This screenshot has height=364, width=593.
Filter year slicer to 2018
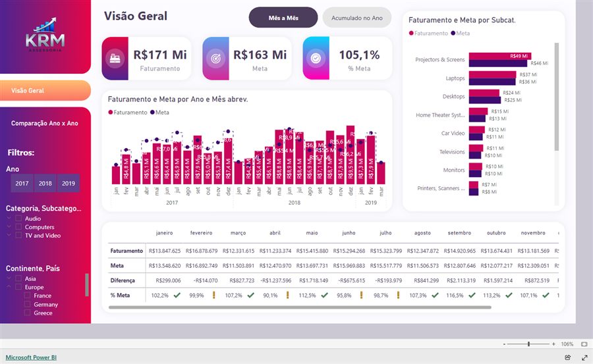pos(45,184)
